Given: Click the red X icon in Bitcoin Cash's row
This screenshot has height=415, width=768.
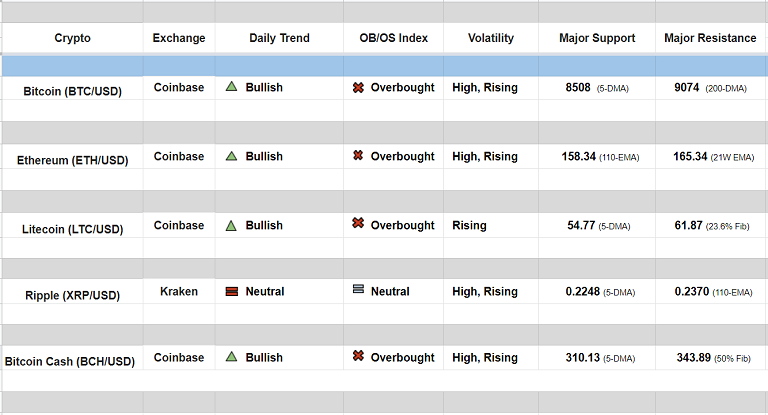Looking at the screenshot, I should (358, 356).
